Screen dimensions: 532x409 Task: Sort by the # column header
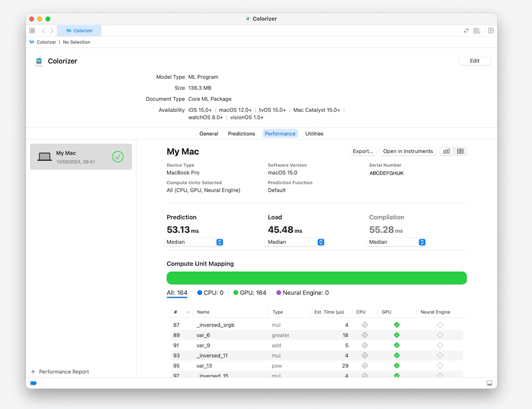182,312
